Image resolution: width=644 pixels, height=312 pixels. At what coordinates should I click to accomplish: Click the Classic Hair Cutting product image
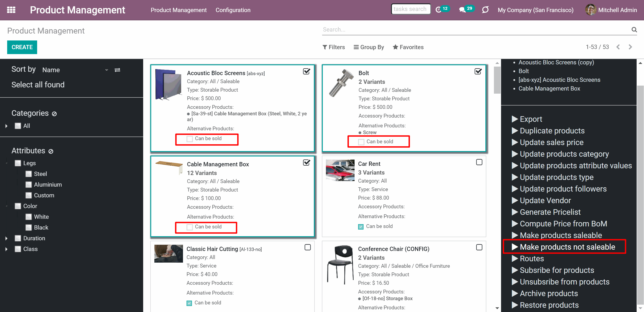coord(168,253)
